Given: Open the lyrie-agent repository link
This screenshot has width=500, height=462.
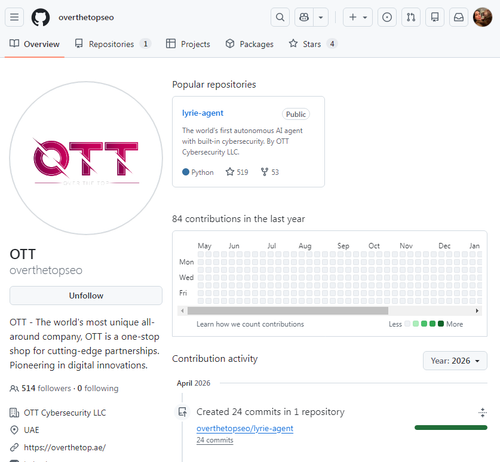Looking at the screenshot, I should pos(203,113).
